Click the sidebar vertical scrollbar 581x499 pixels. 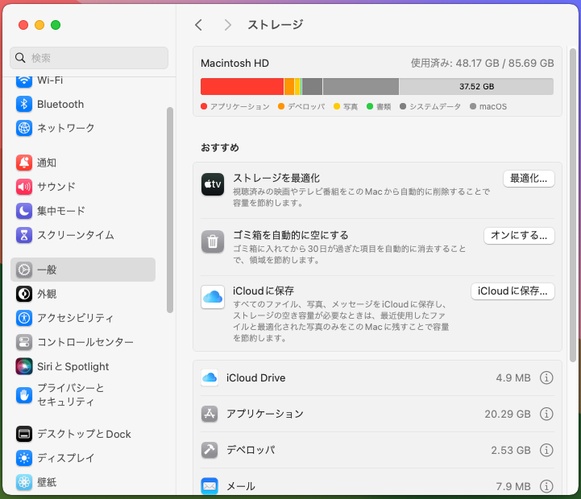(x=170, y=210)
